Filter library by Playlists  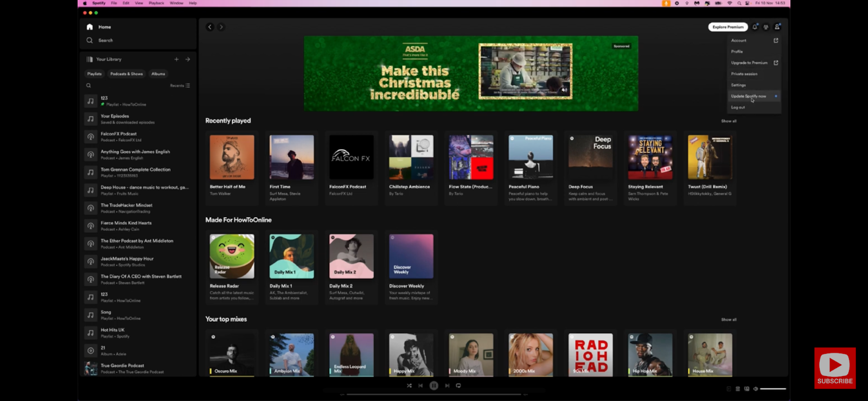tap(94, 74)
